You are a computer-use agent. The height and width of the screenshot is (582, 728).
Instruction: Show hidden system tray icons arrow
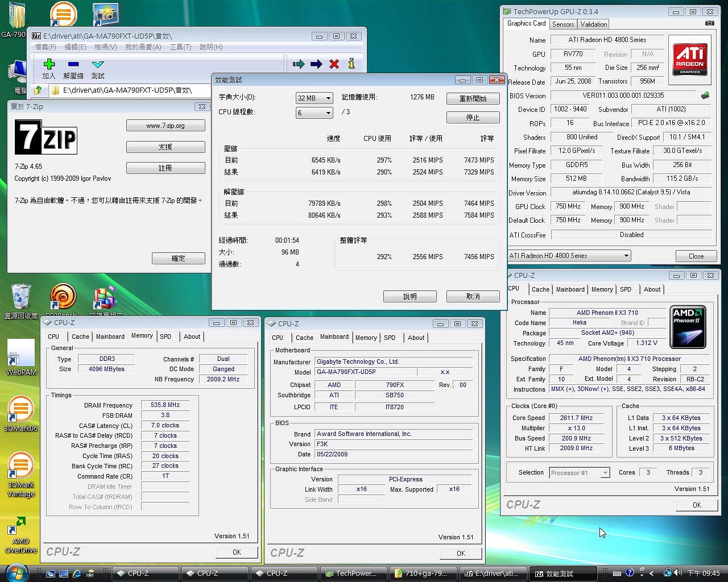click(x=652, y=573)
